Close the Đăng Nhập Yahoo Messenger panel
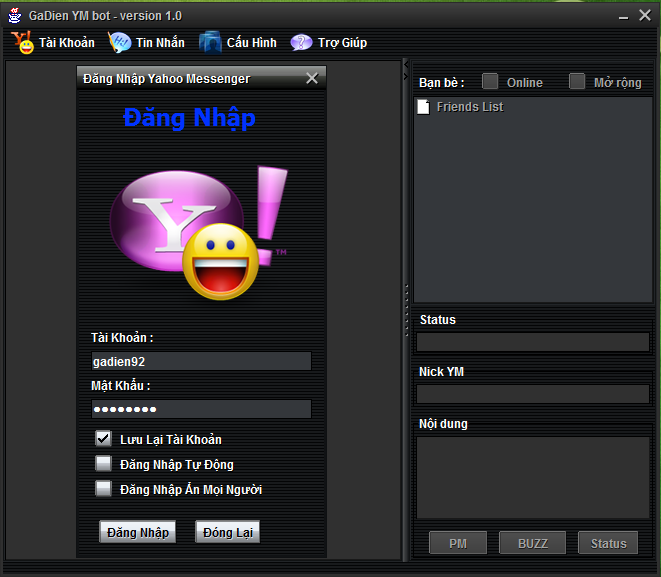Image resolution: width=661 pixels, height=577 pixels. click(x=312, y=78)
